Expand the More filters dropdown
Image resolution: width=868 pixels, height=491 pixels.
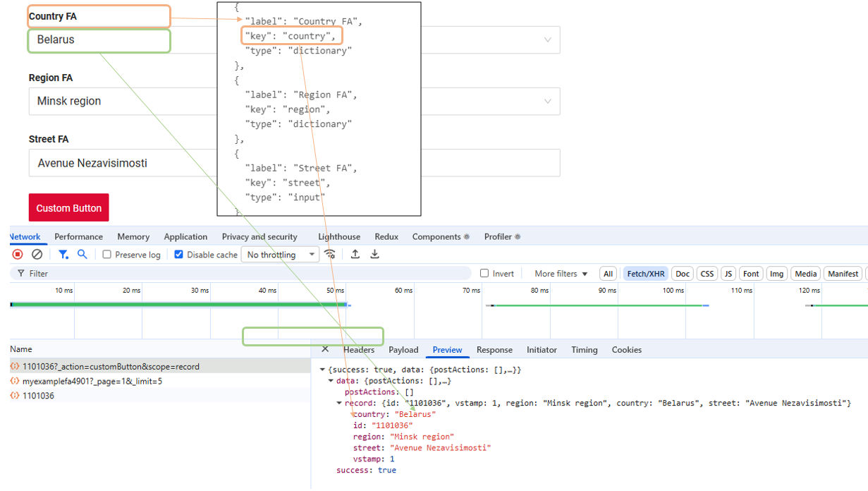tap(561, 274)
